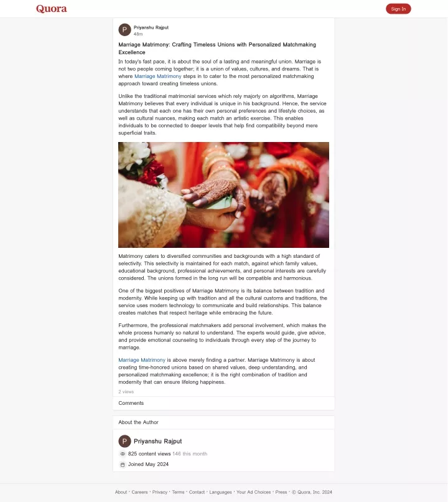
Task: Open the Languages footer link
Action: point(221,492)
